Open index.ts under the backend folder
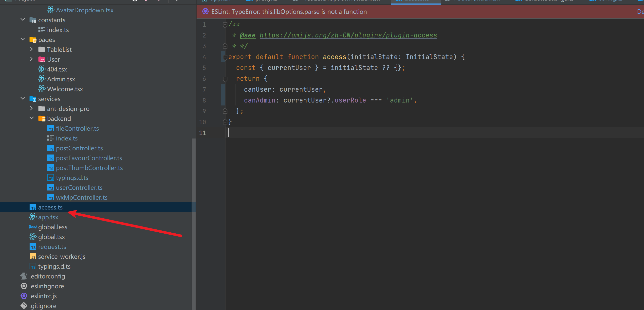Viewport: 644px width, 310px height. click(67, 138)
